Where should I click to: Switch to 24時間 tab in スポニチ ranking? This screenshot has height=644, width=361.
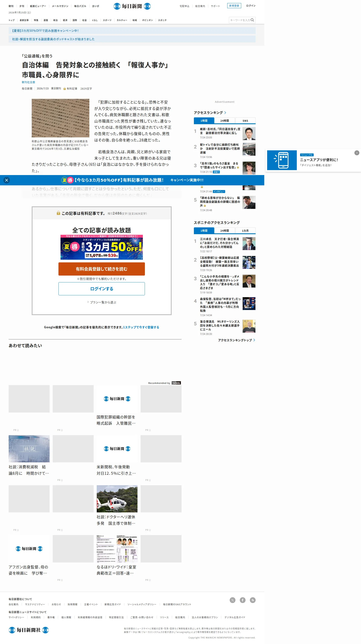click(225, 231)
